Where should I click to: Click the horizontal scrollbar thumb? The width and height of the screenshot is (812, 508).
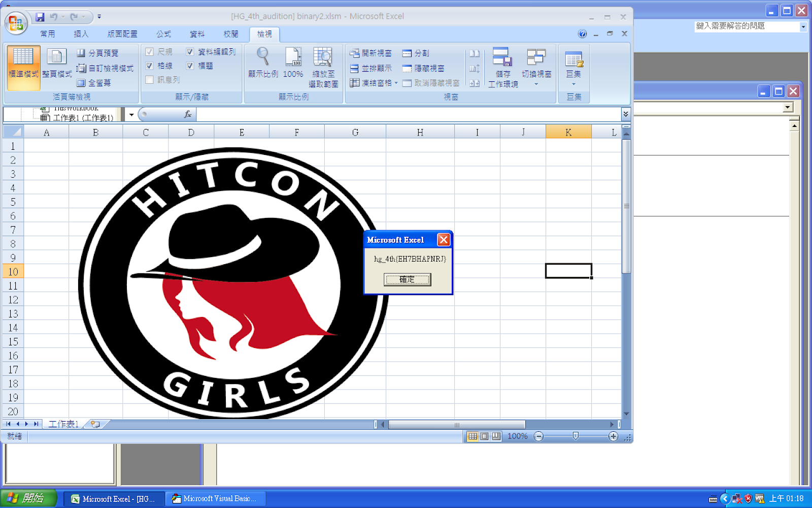click(457, 425)
